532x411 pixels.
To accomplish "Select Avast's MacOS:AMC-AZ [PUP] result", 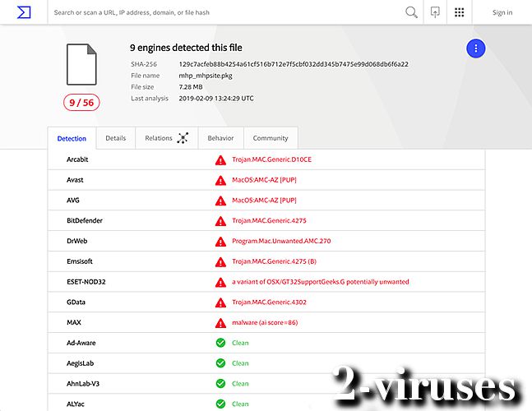I will [x=264, y=180].
